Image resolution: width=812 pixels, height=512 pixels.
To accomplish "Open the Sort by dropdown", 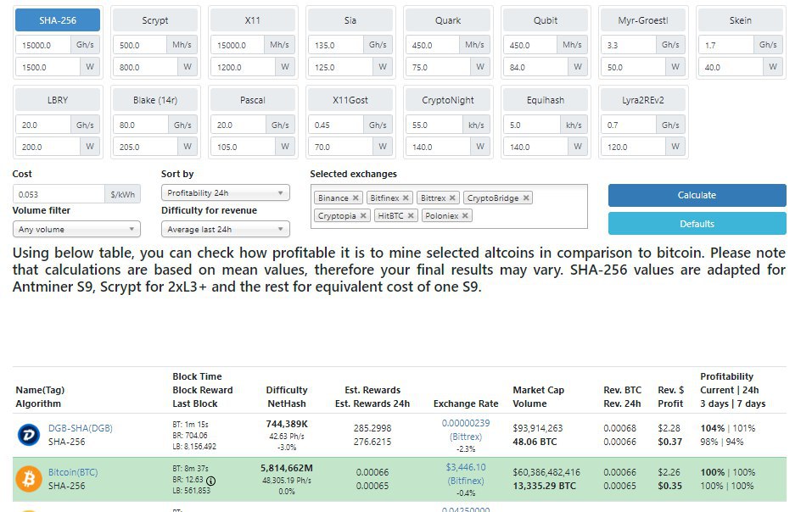I will (225, 193).
